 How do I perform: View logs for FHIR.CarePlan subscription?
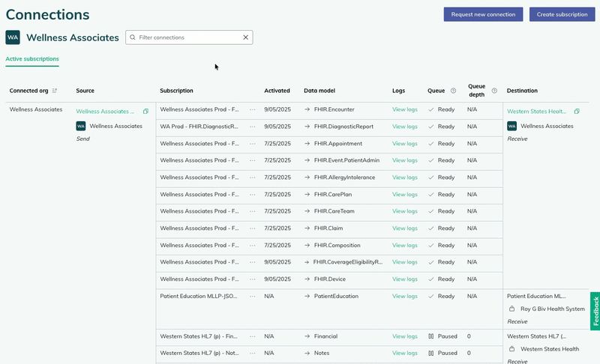pos(404,195)
